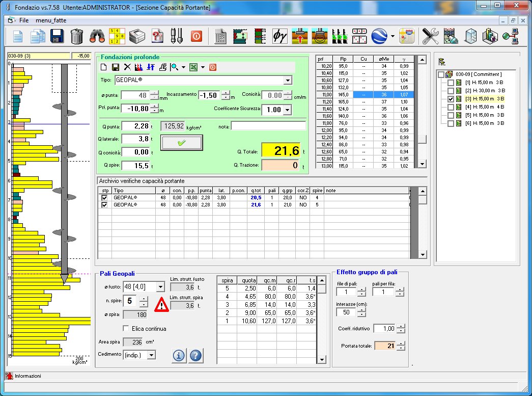Screen dimensions: 532x396
Task: Check tree item [4] H: 15,00 m 4 B
Action: pyautogui.click(x=451, y=107)
